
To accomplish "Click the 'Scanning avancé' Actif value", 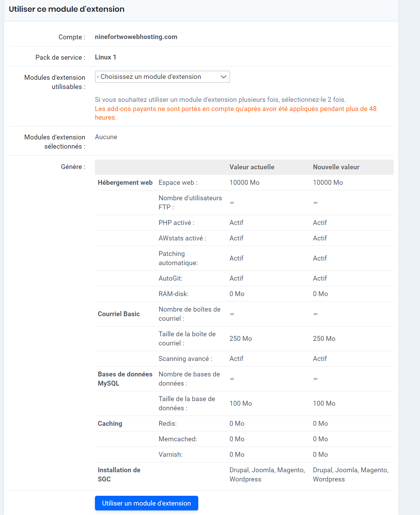I will (236, 358).
